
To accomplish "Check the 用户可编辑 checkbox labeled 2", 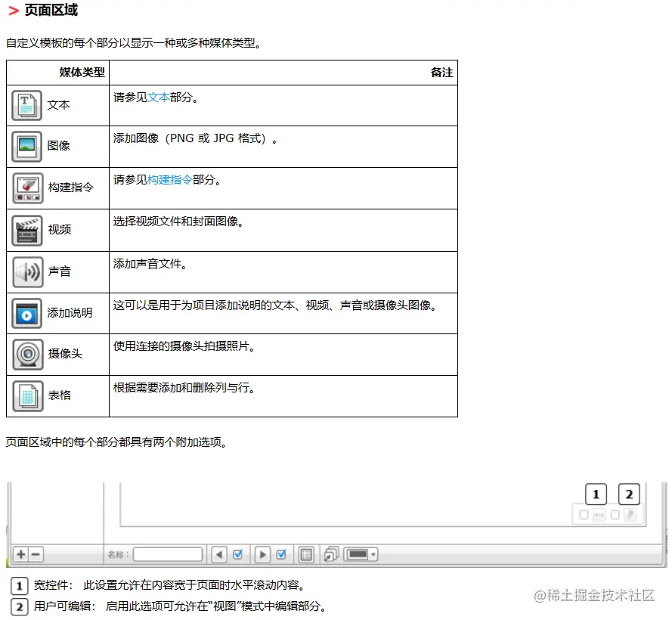I will (614, 515).
